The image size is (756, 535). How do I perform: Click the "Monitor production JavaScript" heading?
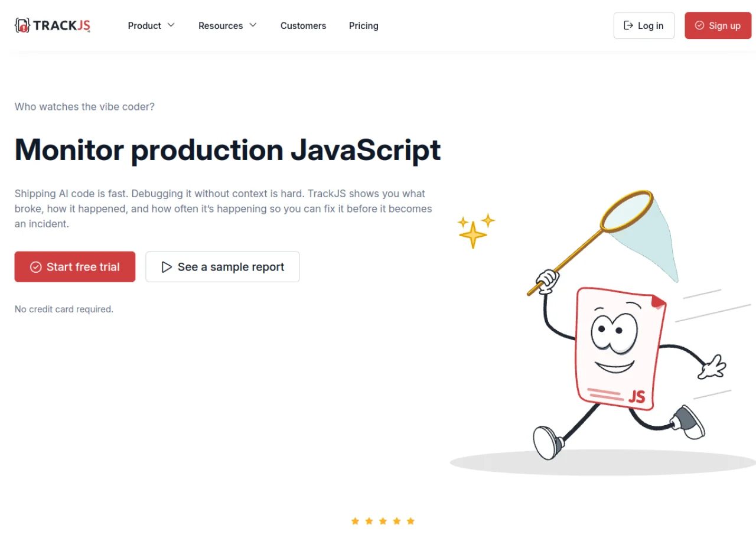tap(227, 150)
